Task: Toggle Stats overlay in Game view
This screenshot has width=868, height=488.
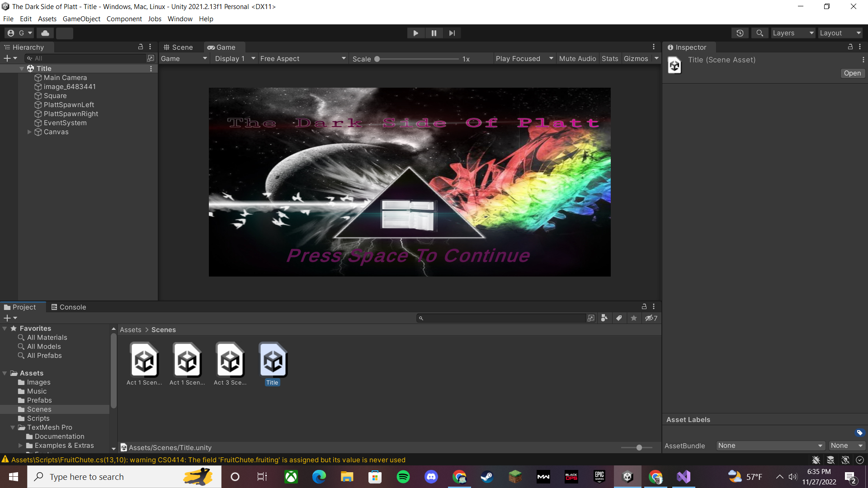Action: point(609,59)
